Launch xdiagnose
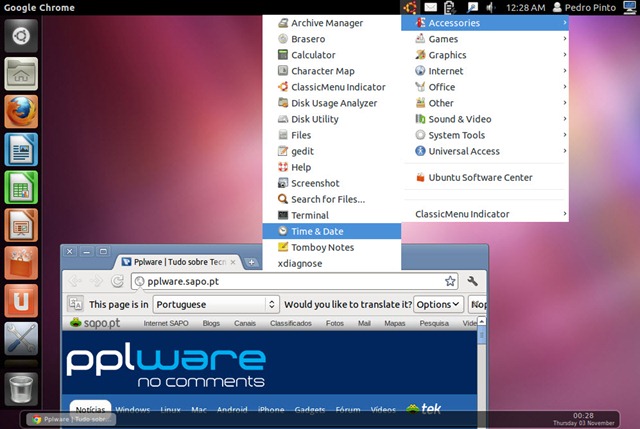640x429 pixels. point(332,263)
